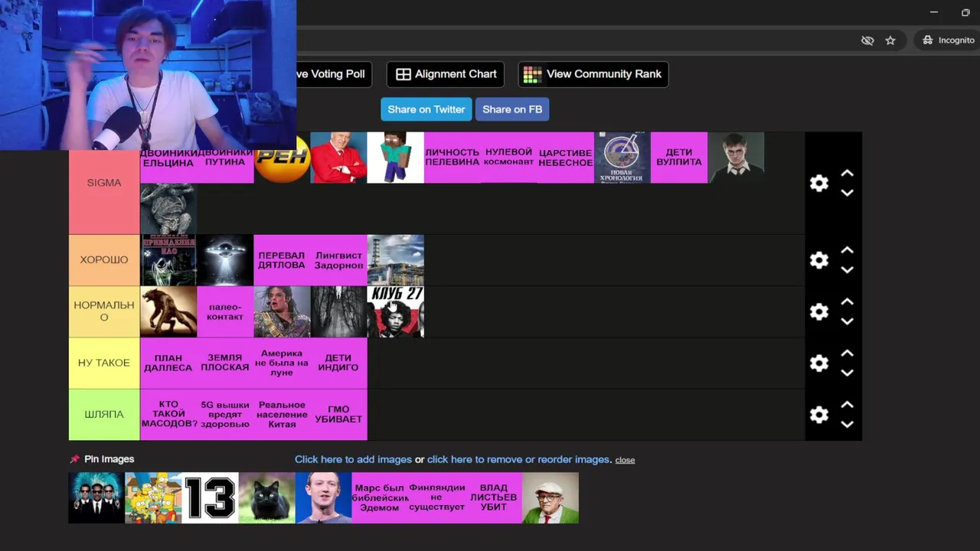Select the ПЕРЕВАЛ ДЯТЛОВА tile
Screen dimensions: 980x551
pos(282,260)
